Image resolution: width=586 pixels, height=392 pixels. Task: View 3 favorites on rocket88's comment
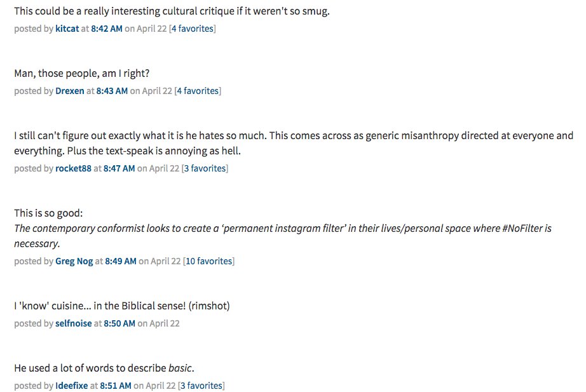205,168
